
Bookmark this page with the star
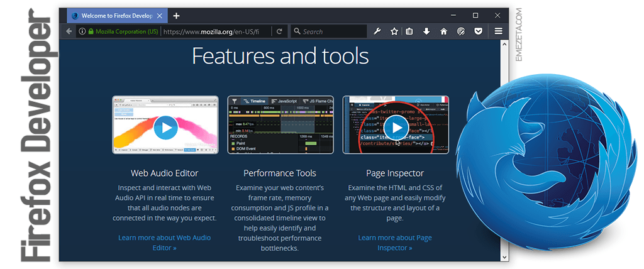(394, 31)
